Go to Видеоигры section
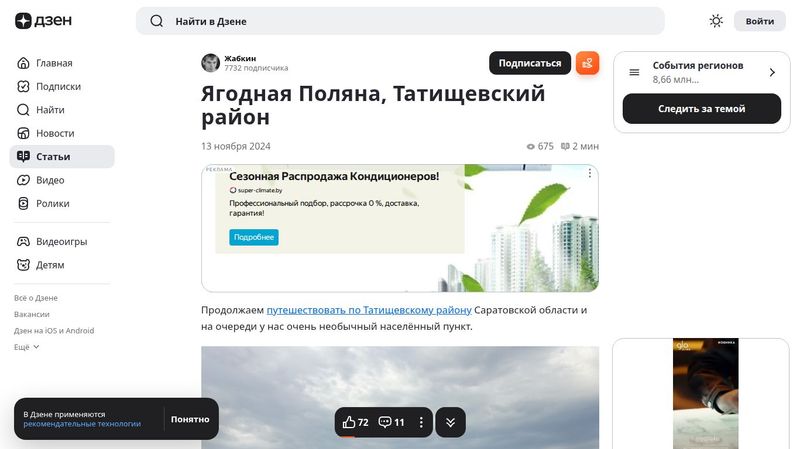800x449 pixels. point(61,241)
